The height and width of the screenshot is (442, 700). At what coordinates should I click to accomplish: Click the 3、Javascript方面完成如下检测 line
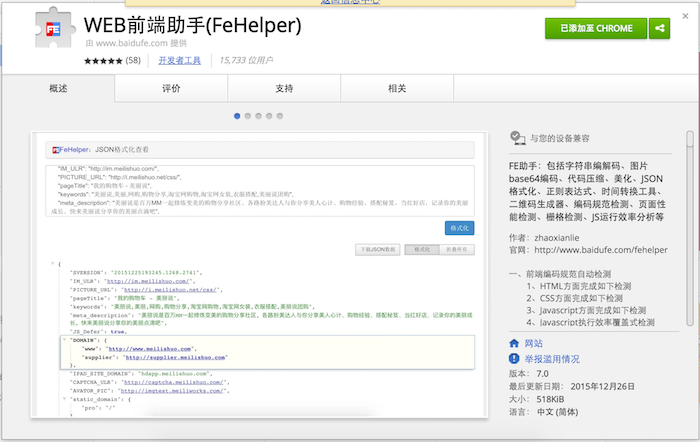tap(586, 310)
